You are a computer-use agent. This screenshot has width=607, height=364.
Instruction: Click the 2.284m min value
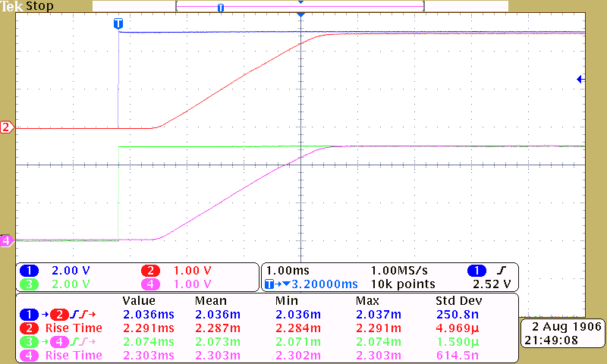click(x=298, y=328)
